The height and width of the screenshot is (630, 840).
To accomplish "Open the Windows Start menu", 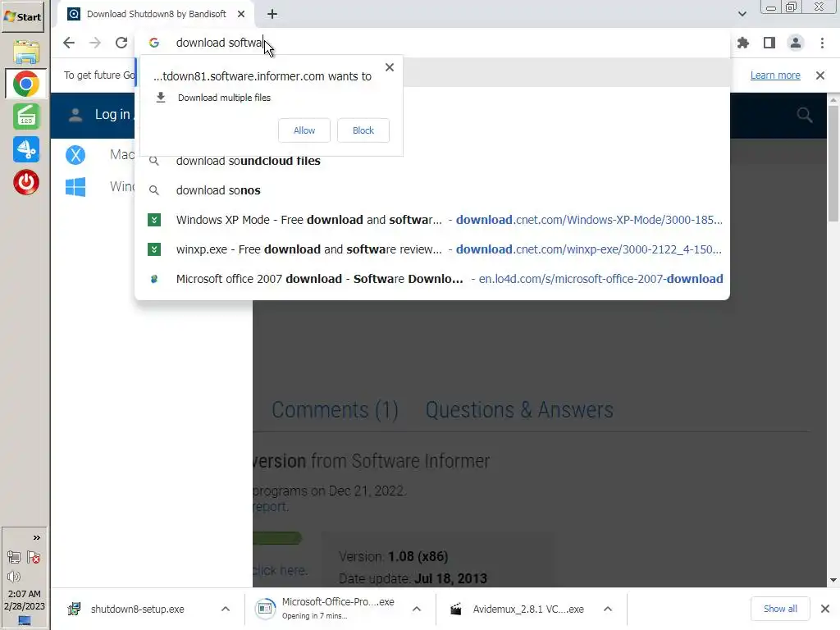I will pyautogui.click(x=22, y=16).
